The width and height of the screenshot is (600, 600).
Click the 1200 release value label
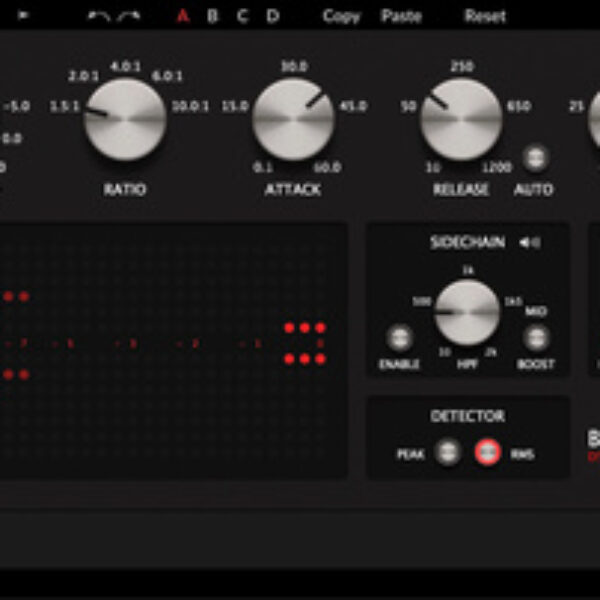pyautogui.click(x=497, y=167)
